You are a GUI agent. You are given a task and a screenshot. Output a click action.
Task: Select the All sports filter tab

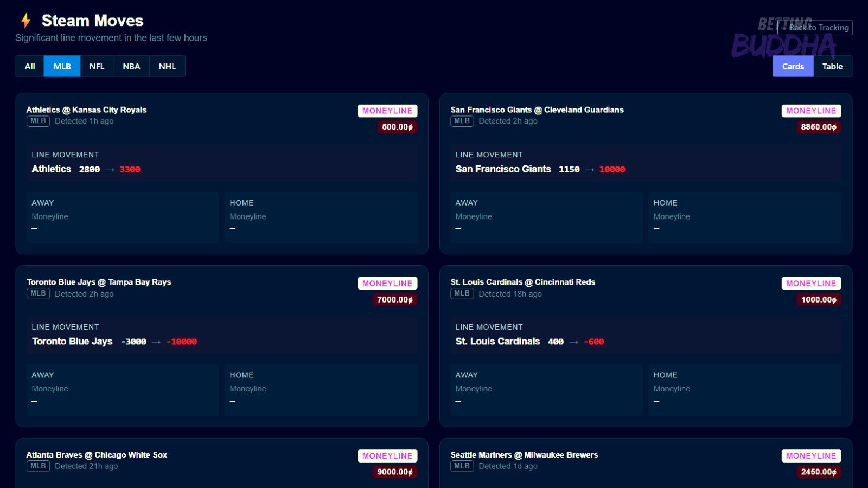pyautogui.click(x=30, y=66)
